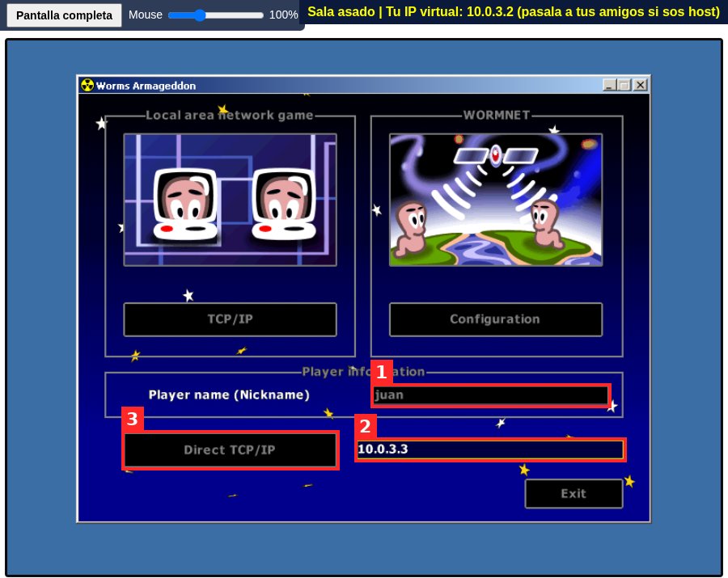Maximize the Worms Armageddon window

[624, 86]
